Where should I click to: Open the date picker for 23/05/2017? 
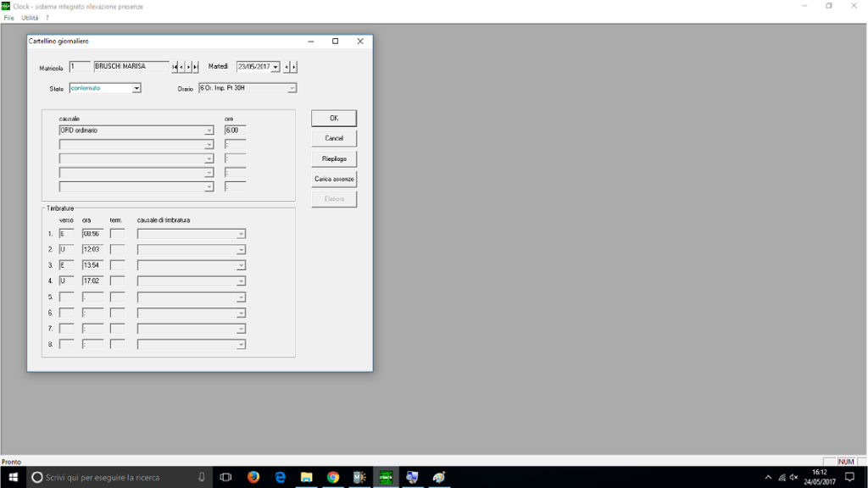coord(275,67)
